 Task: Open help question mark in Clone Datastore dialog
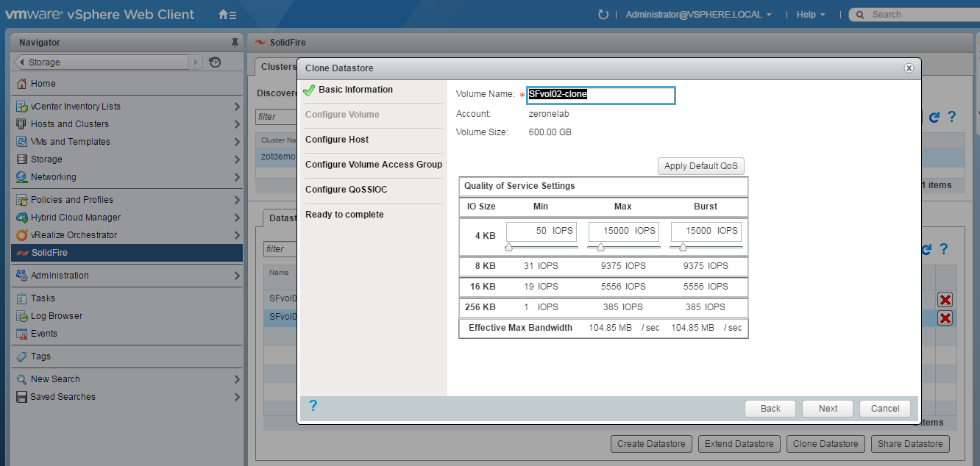coord(313,406)
